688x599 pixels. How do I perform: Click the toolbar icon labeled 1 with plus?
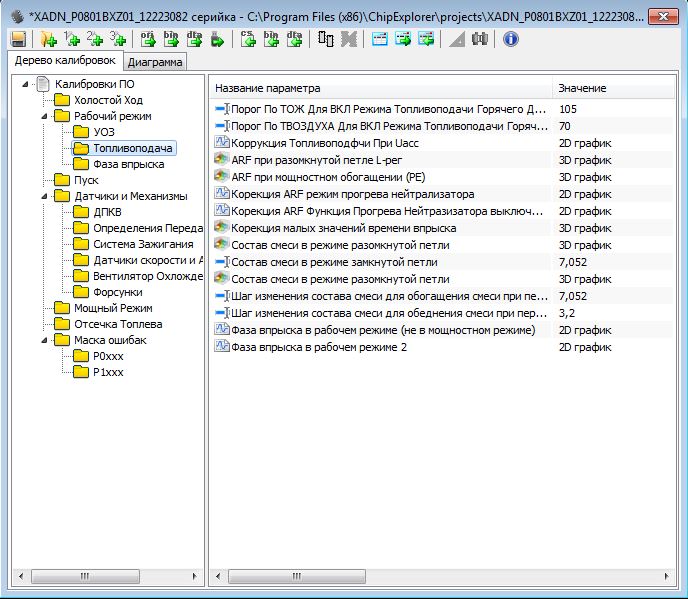[71, 39]
